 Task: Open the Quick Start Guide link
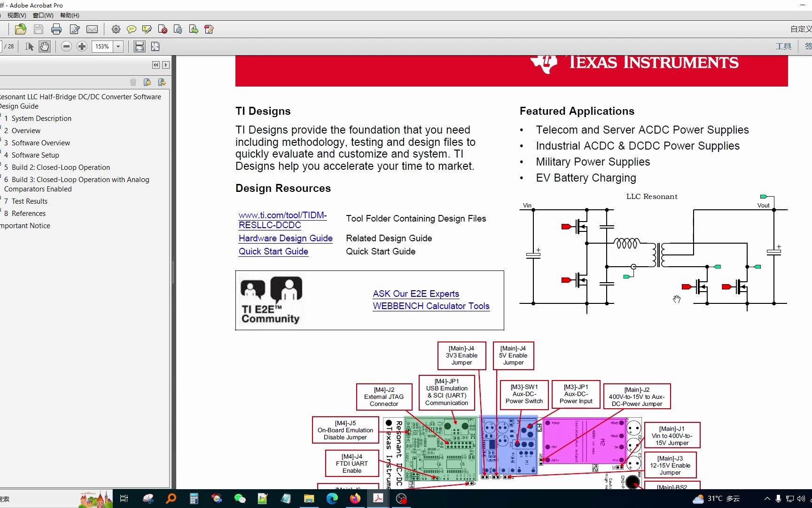click(x=273, y=252)
